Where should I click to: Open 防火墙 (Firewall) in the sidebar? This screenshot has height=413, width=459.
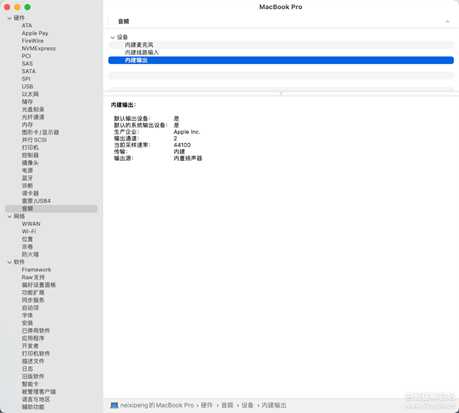point(30,254)
